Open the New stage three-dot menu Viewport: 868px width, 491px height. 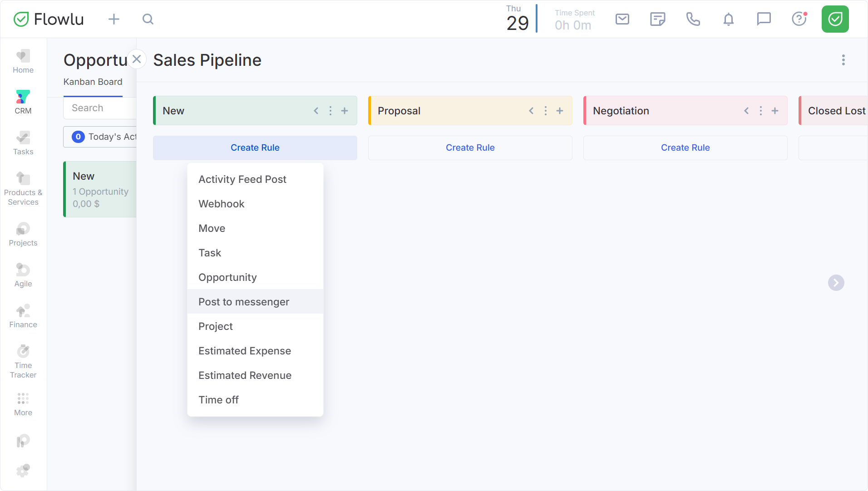330,111
